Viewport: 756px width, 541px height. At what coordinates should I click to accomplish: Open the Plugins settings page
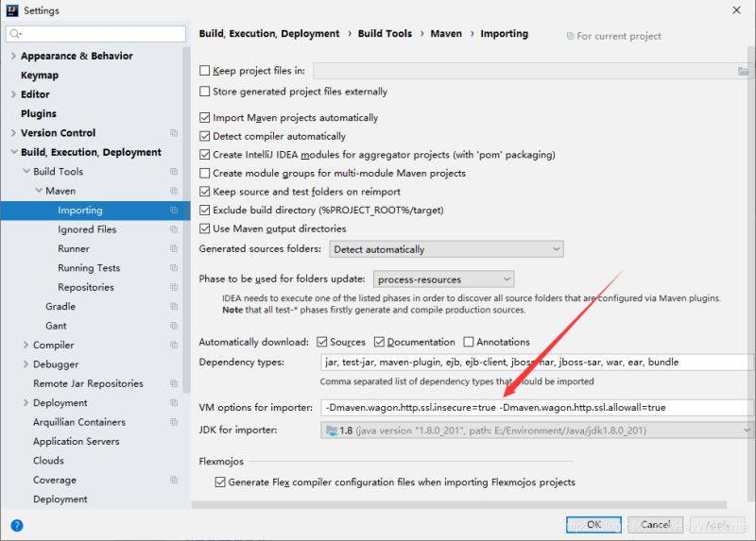click(x=39, y=113)
